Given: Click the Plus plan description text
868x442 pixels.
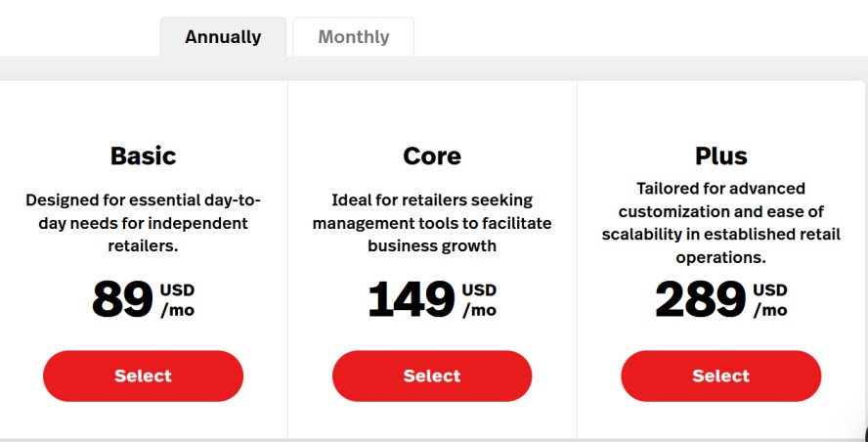Looking at the screenshot, I should (721, 223).
